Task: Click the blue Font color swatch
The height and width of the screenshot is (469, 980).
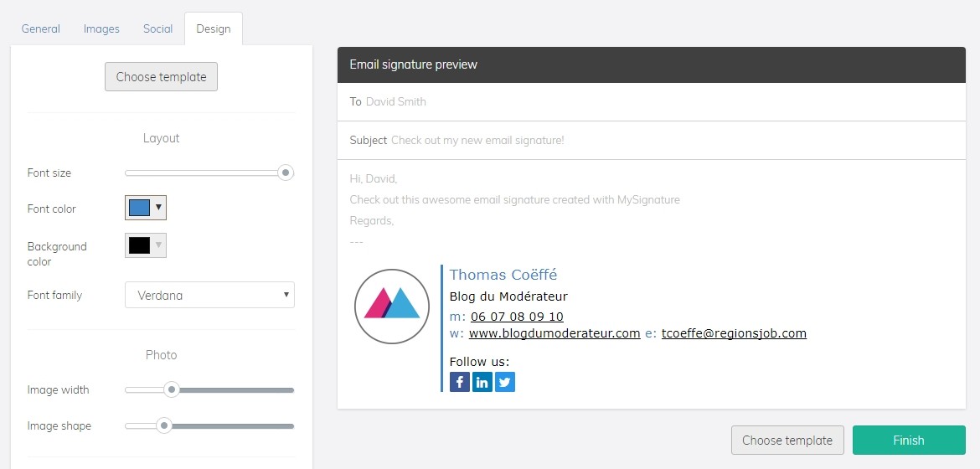Action: click(139, 208)
